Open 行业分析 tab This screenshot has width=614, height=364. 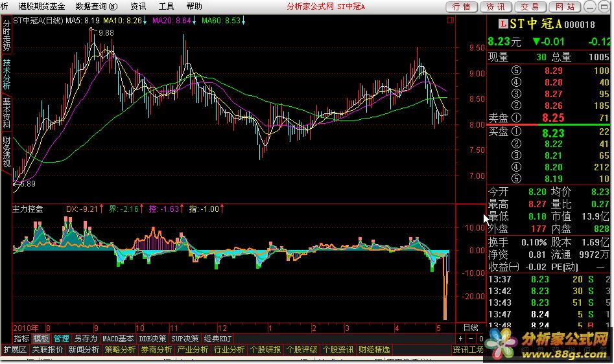click(229, 350)
